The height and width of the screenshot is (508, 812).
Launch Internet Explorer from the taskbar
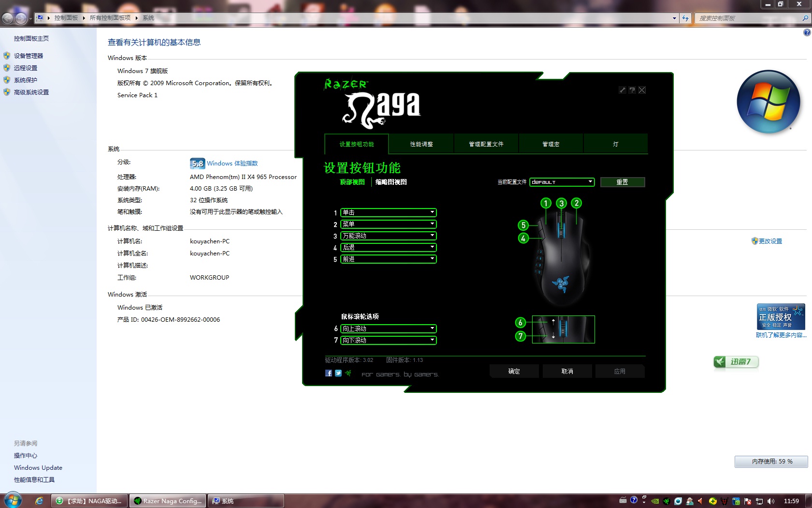point(39,501)
